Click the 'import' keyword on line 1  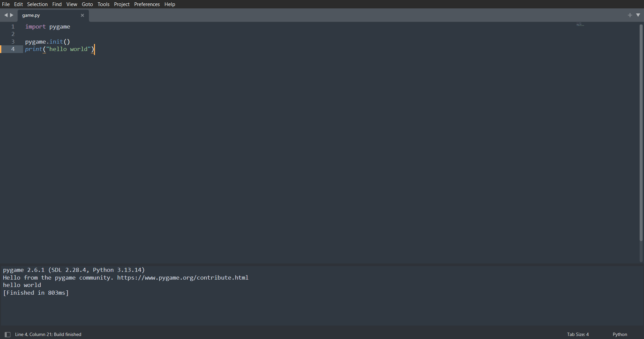[35, 27]
